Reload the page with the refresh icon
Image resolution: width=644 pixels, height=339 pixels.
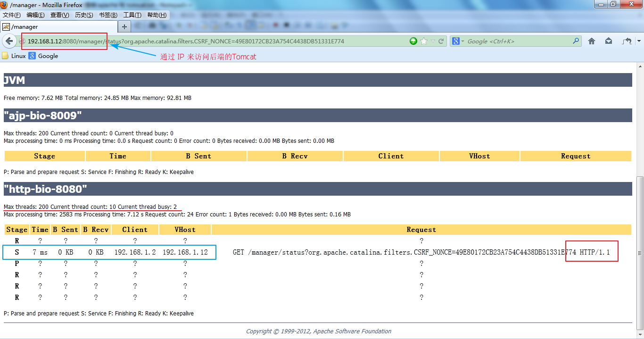tap(441, 41)
